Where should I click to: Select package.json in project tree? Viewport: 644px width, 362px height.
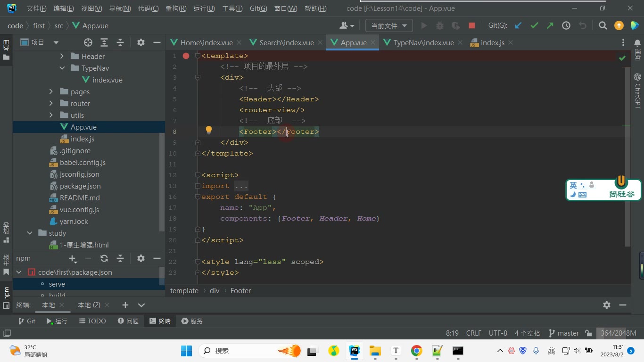[80, 186]
